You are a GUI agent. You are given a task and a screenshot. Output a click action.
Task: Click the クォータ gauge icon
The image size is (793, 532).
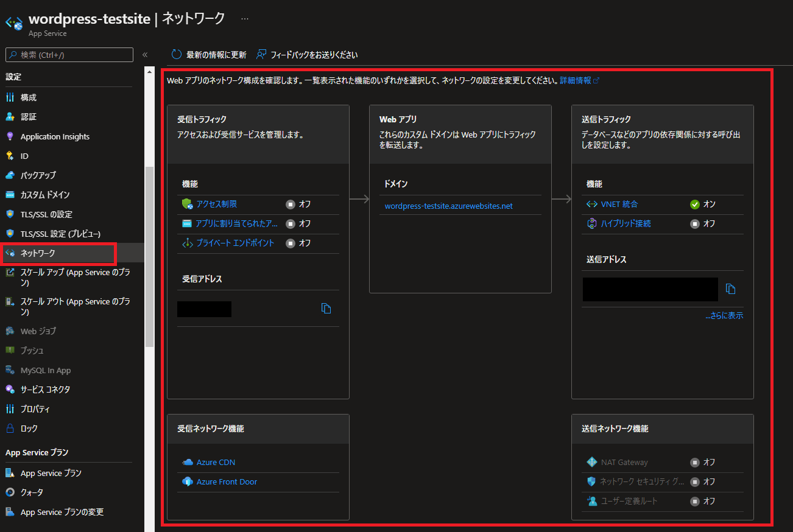click(x=10, y=492)
